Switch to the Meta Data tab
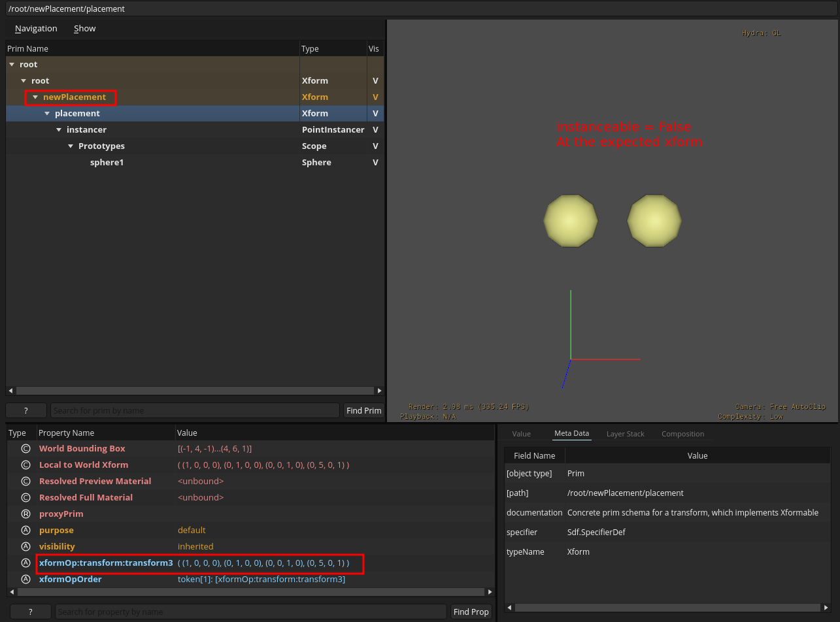 (x=571, y=434)
